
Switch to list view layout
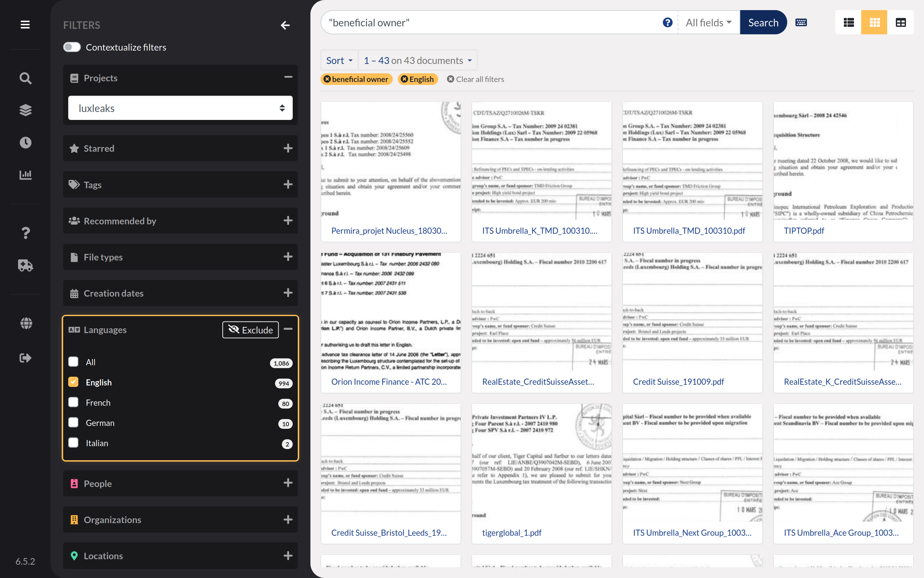(x=849, y=22)
